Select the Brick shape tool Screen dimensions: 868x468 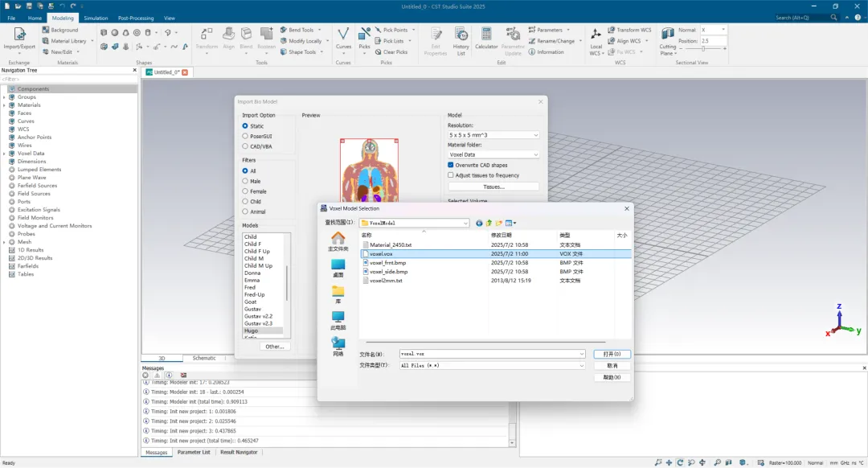coord(104,33)
